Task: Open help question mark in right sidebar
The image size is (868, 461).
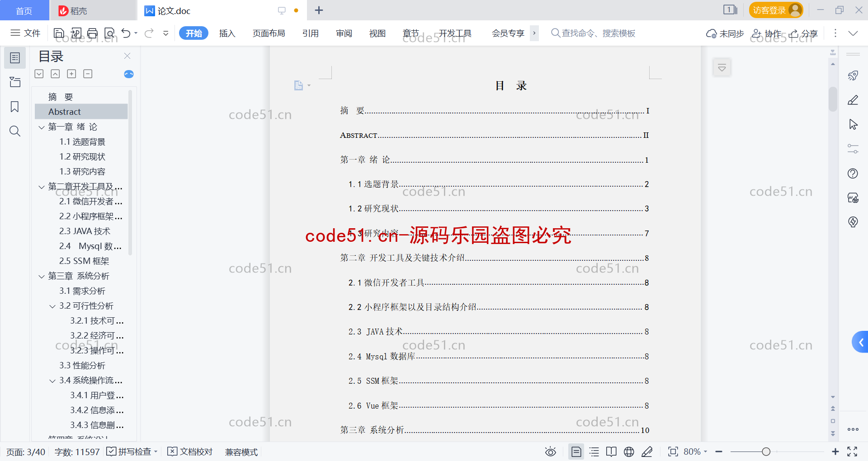Action: pos(853,173)
